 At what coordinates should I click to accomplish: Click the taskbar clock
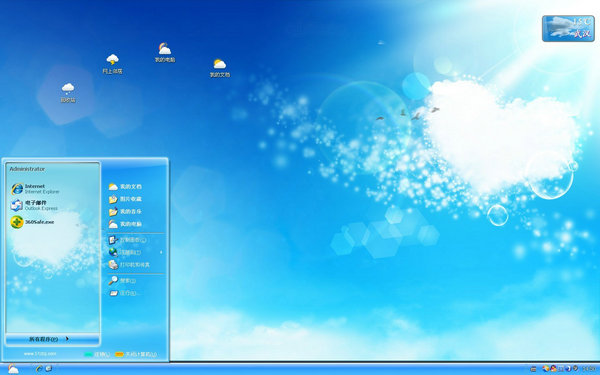pyautogui.click(x=589, y=368)
